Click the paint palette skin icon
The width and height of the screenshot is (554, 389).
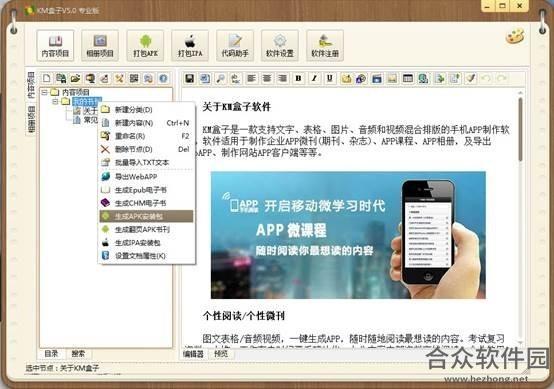click(x=515, y=37)
